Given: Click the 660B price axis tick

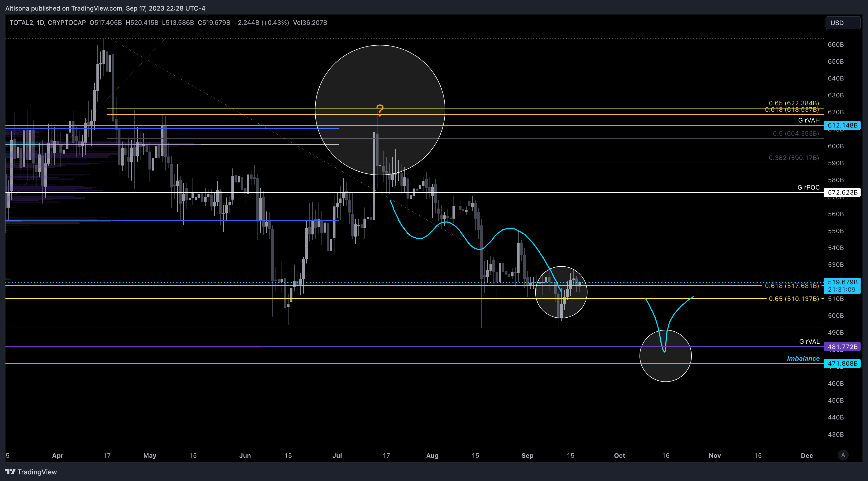Looking at the screenshot, I should [x=836, y=44].
